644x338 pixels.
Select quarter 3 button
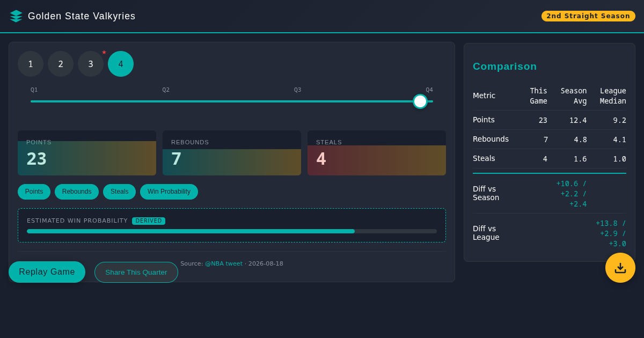pos(91,64)
